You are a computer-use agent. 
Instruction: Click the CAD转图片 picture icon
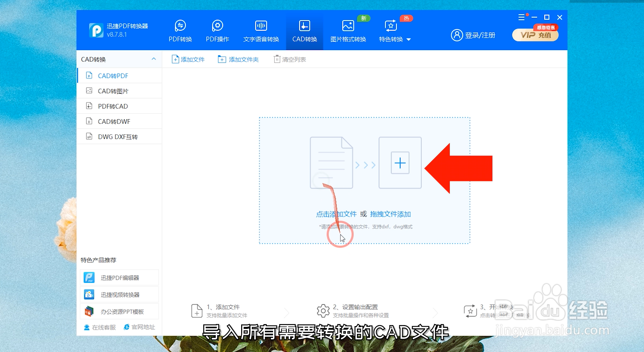click(89, 91)
